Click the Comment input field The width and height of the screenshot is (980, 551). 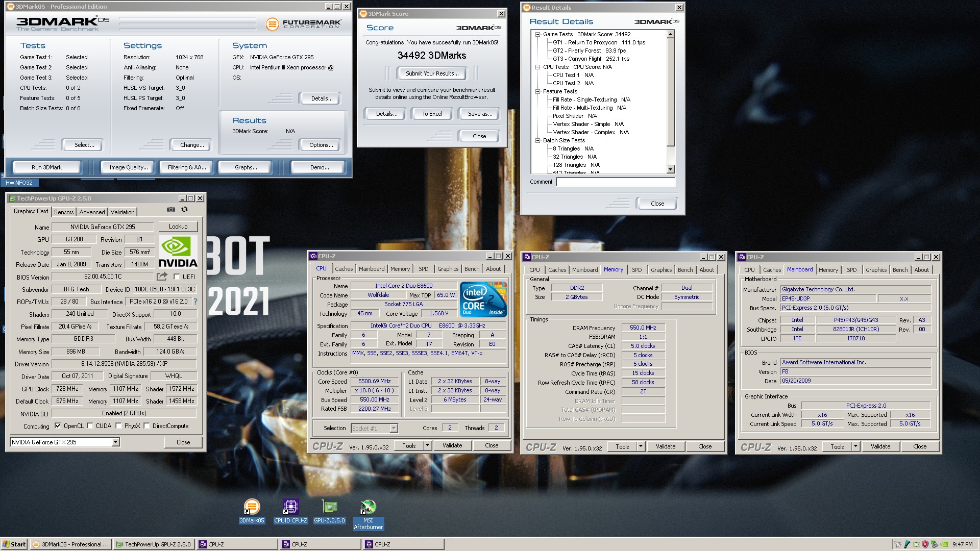click(x=616, y=182)
